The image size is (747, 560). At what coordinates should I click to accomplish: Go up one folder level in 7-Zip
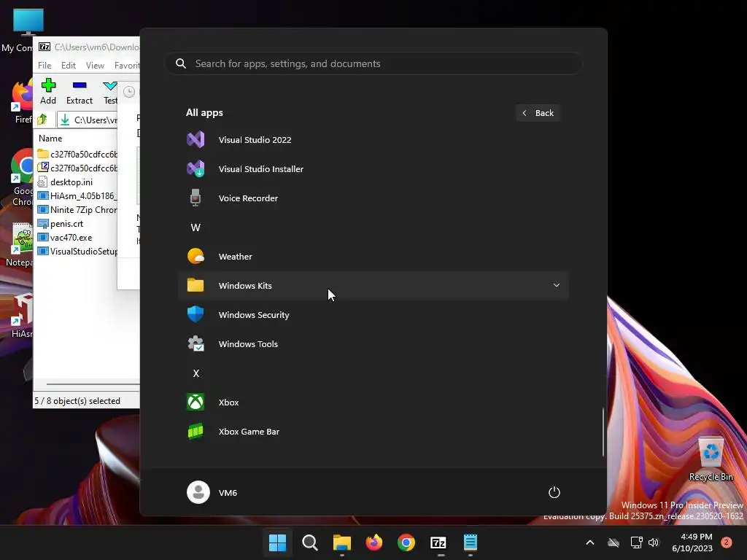pyautogui.click(x=43, y=120)
